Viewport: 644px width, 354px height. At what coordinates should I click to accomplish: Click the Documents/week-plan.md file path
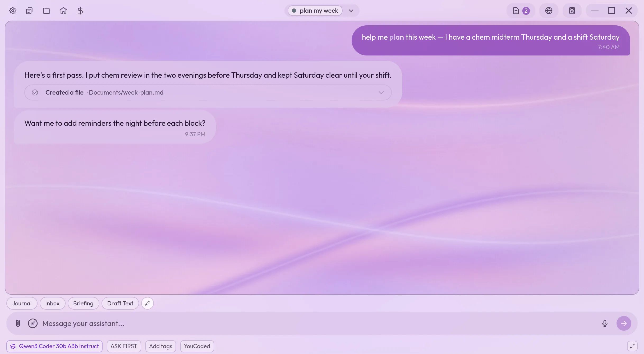pyautogui.click(x=126, y=92)
